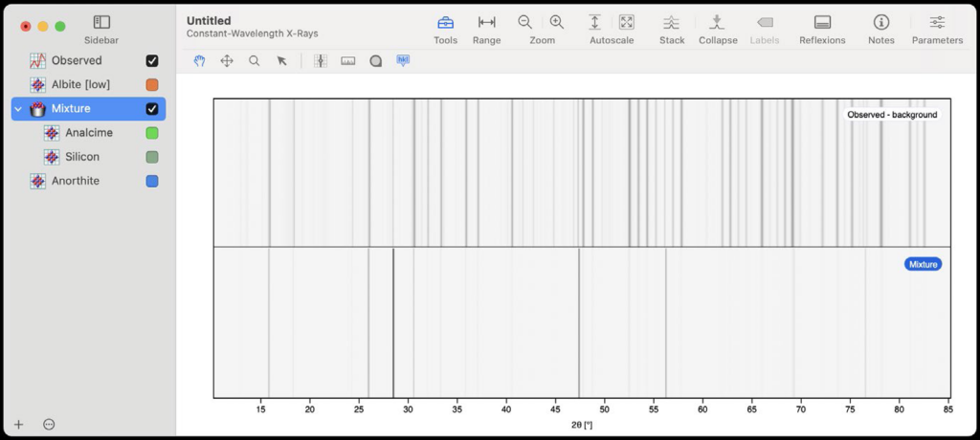Click the Range toolbar icon
Viewport: 980px width, 440px height.
pyautogui.click(x=486, y=23)
